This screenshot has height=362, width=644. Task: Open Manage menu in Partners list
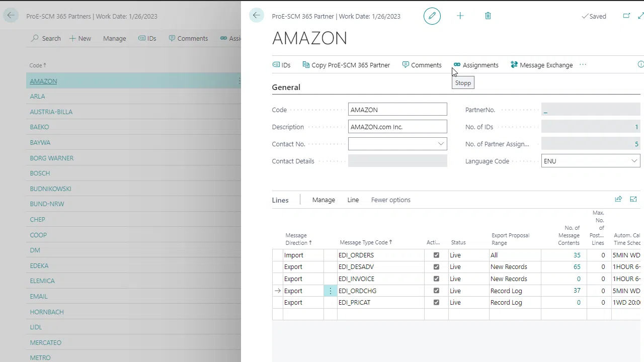(x=115, y=38)
